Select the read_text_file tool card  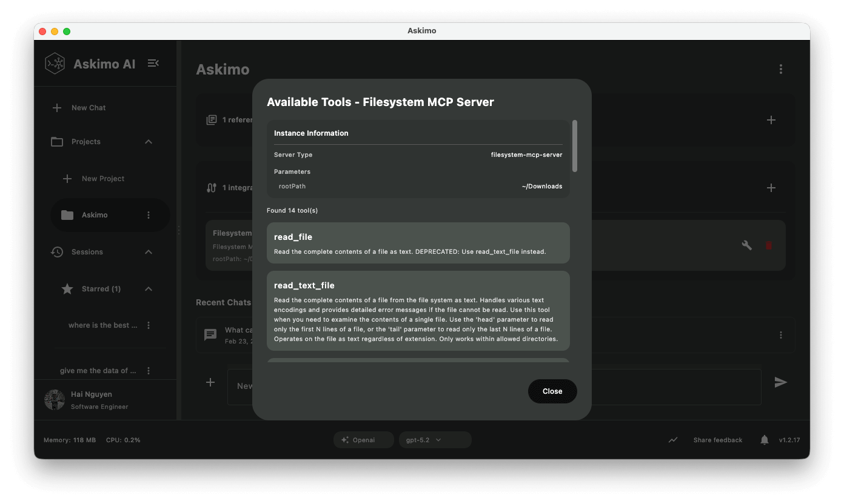tap(418, 311)
